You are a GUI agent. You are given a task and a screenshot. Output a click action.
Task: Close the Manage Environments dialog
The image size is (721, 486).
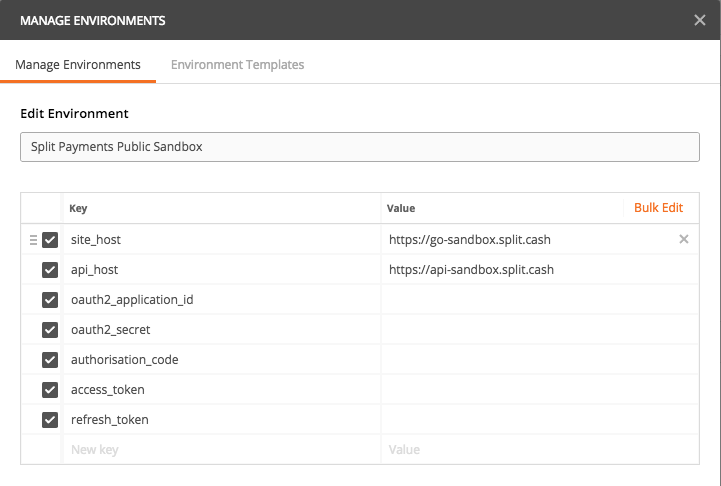point(699,20)
